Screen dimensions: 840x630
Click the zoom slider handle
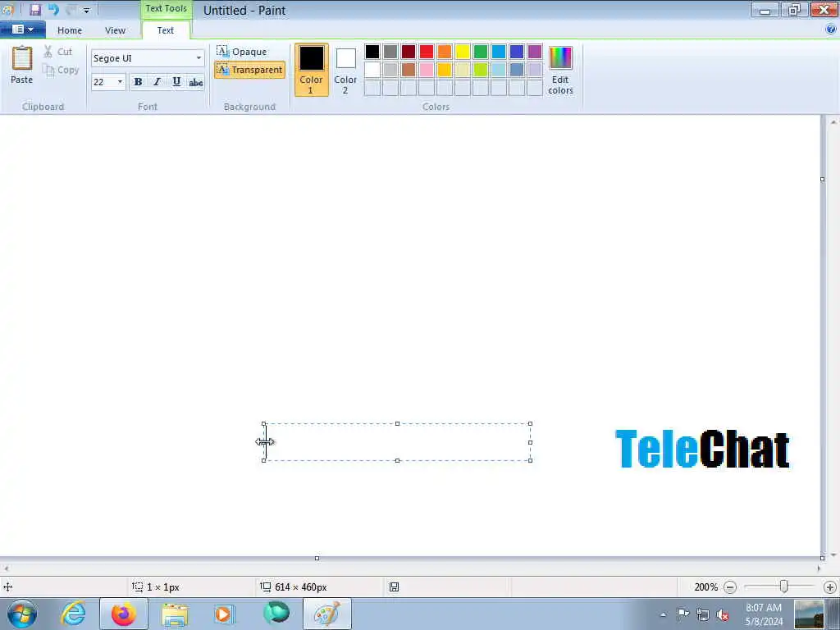pos(783,587)
